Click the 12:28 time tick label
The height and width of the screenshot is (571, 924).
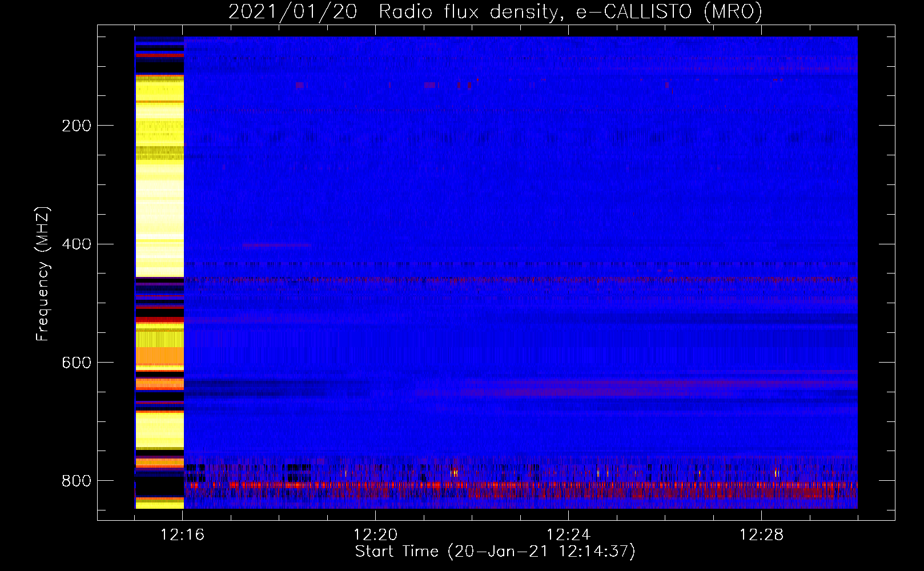(x=761, y=535)
